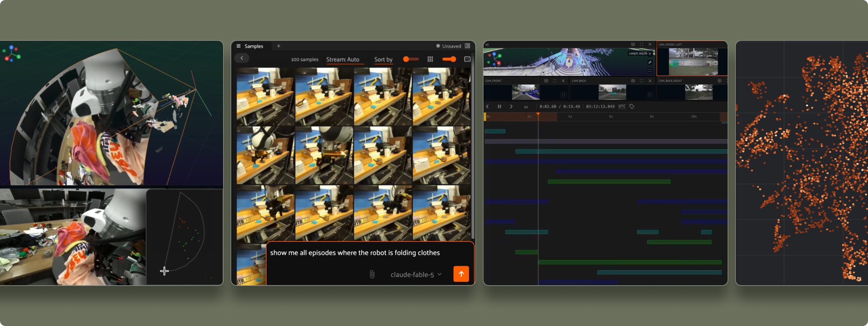Select the CAM_FRONT_LEFT camera image
The image size is (868, 326).
(x=693, y=62)
